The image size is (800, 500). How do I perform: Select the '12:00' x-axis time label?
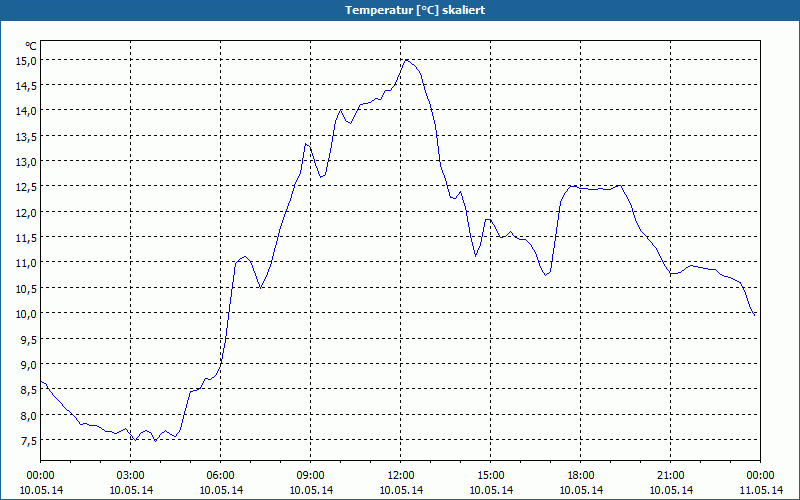[401, 476]
